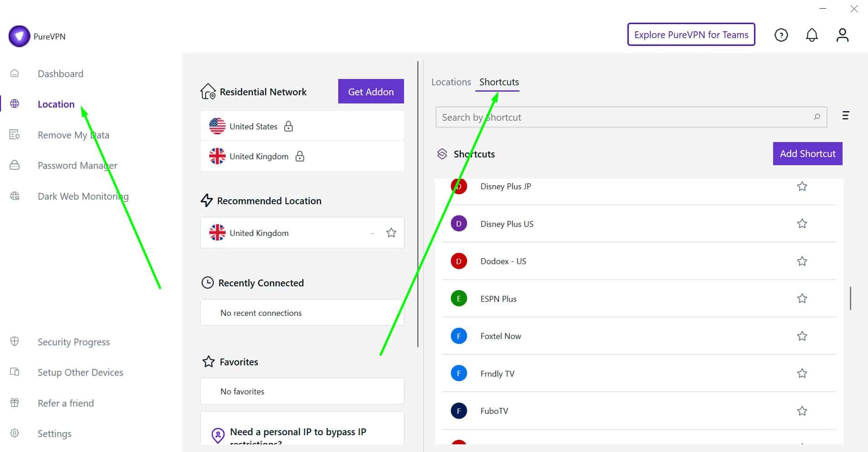868x452 pixels.
Task: Click the Foxtel Now blue avatar
Action: (459, 336)
